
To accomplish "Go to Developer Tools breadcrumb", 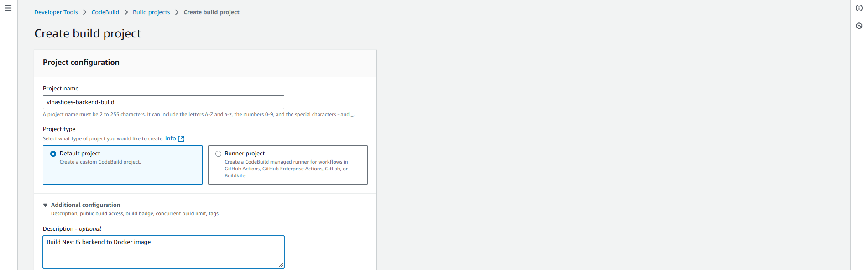I will pyautogui.click(x=56, y=12).
